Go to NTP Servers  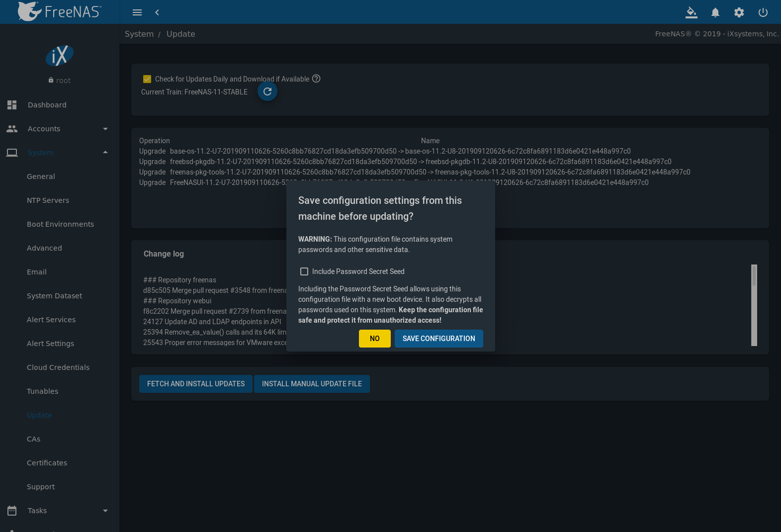(x=48, y=200)
